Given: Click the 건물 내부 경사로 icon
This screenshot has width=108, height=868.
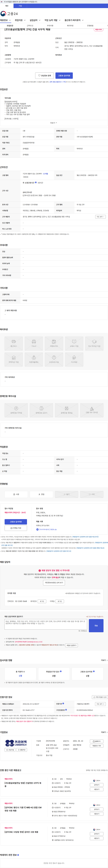Looking at the screenshot, I should tap(92, 410).
